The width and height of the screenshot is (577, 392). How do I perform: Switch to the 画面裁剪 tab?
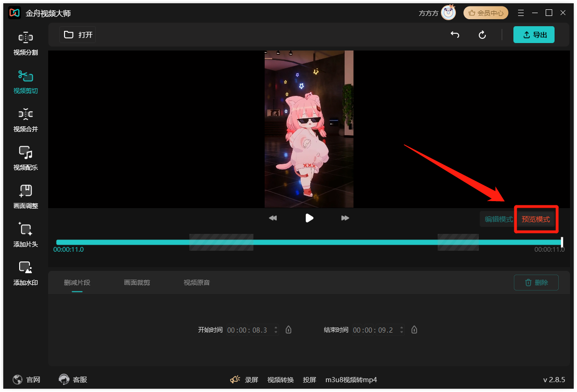pyautogui.click(x=137, y=283)
